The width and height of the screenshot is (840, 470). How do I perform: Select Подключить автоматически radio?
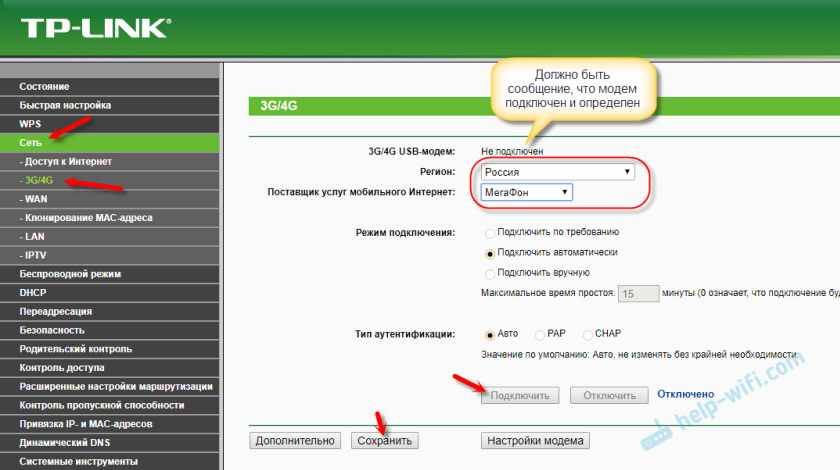(x=489, y=253)
